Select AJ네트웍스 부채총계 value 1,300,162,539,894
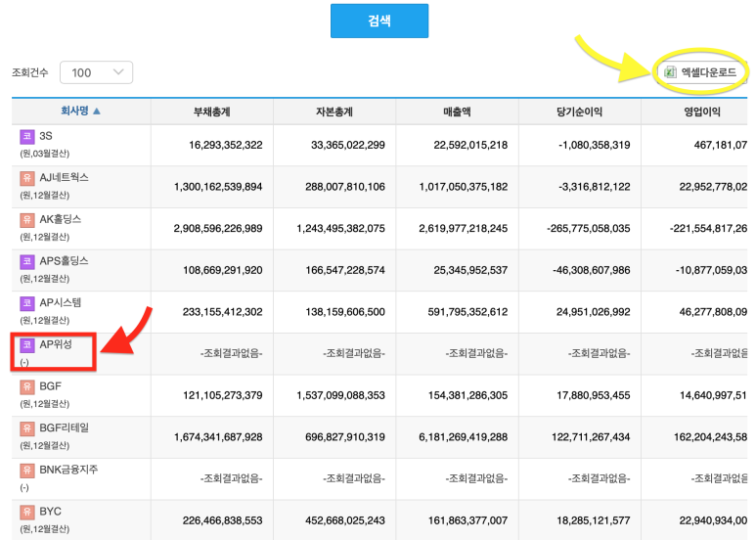 [x=218, y=187]
